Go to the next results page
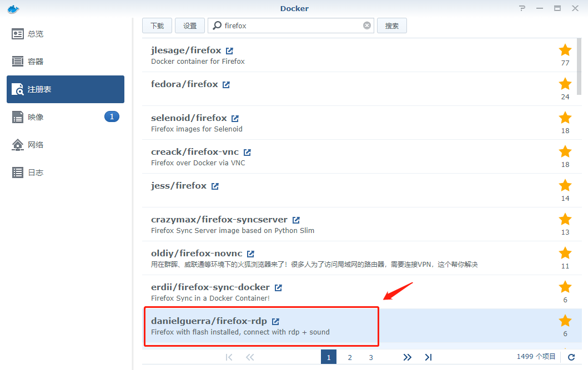 pos(407,357)
